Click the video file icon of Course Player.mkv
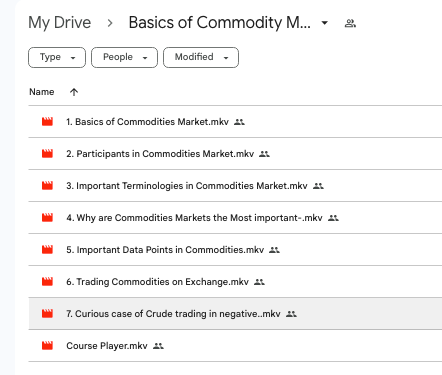 [x=47, y=346]
